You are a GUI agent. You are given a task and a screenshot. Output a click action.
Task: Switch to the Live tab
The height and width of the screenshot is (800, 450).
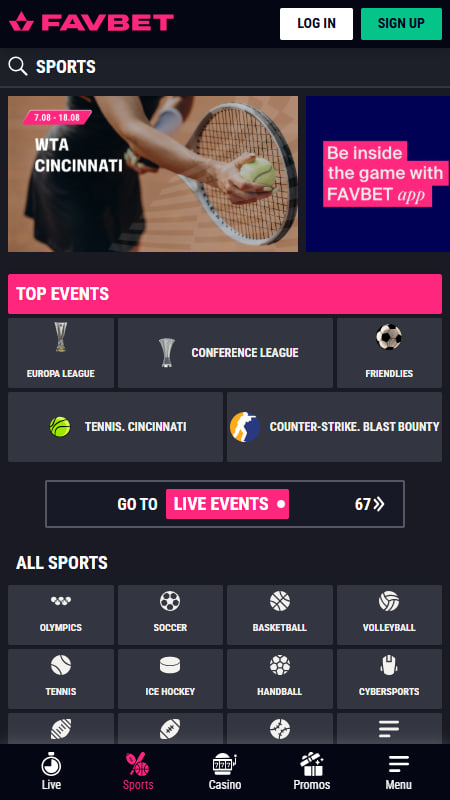tap(51, 772)
